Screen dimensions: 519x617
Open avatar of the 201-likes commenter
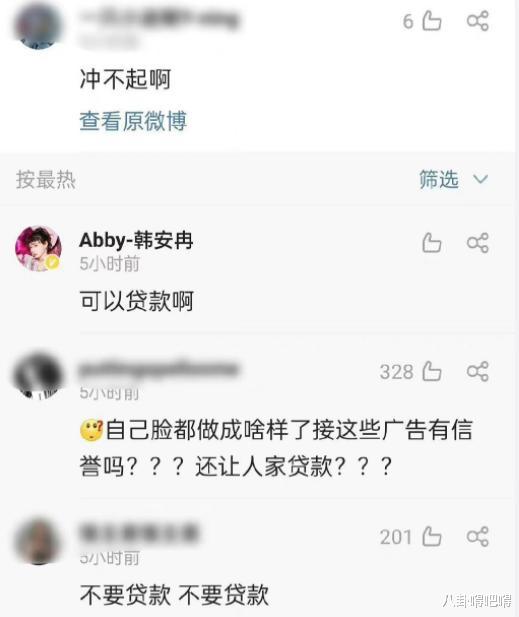(x=38, y=541)
